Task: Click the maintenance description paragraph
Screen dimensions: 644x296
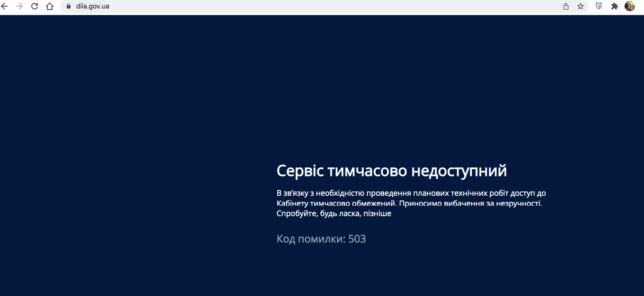Action: point(411,203)
